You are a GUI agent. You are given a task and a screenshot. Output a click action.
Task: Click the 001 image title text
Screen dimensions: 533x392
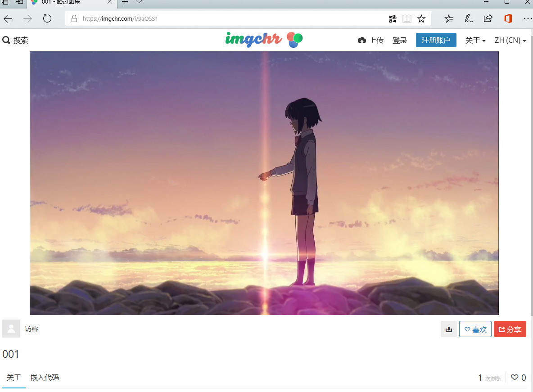tap(10, 354)
